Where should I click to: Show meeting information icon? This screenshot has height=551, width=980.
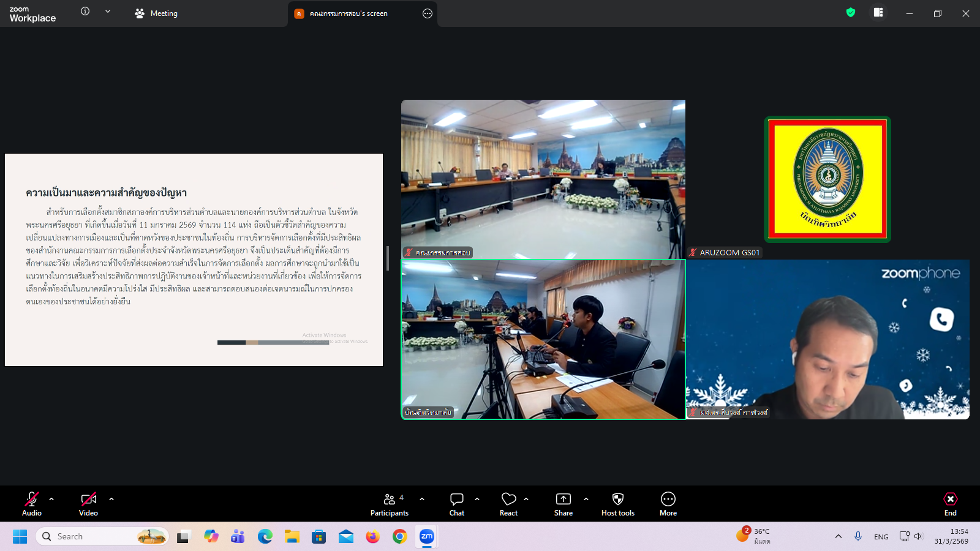85,12
